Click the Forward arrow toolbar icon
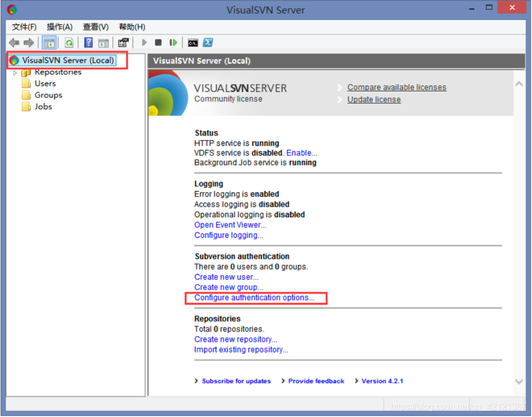Screen dimensions: 532x417 click(29, 43)
